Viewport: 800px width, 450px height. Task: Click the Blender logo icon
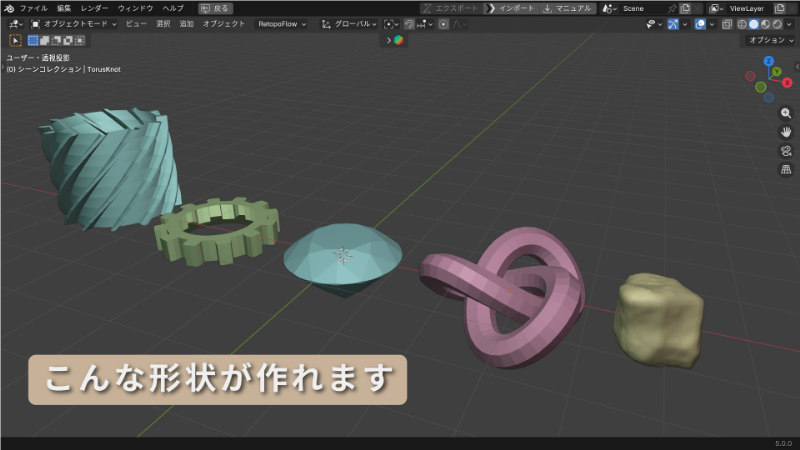[9, 8]
